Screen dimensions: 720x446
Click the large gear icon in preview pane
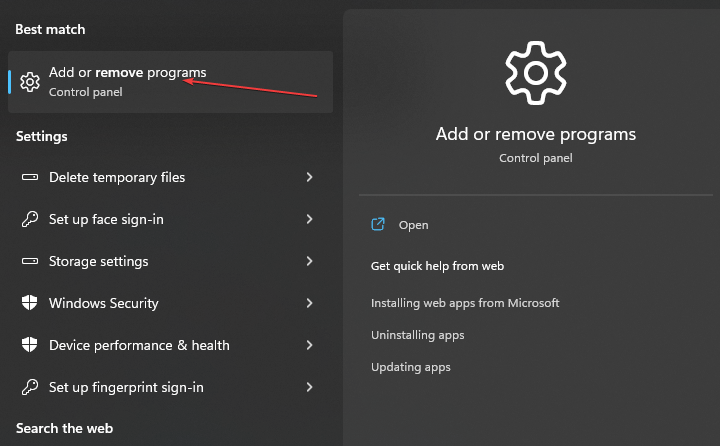(536, 72)
